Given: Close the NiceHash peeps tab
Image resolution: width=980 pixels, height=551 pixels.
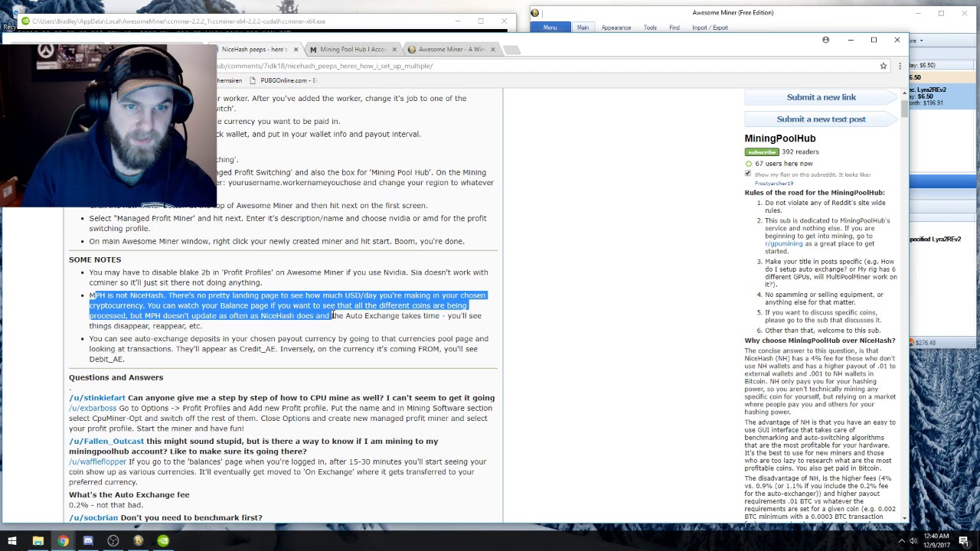Looking at the screenshot, I should [x=296, y=50].
